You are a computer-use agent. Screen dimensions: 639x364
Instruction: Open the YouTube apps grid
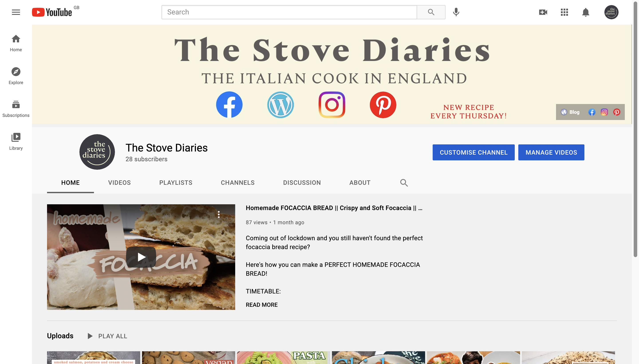[564, 12]
